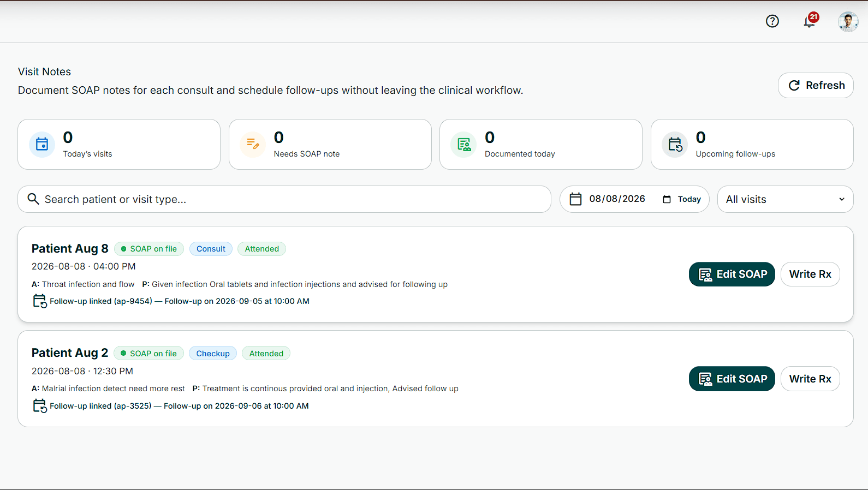This screenshot has height=490, width=868.
Task: Click the Upcoming follow-ups stat label
Action: coord(735,154)
